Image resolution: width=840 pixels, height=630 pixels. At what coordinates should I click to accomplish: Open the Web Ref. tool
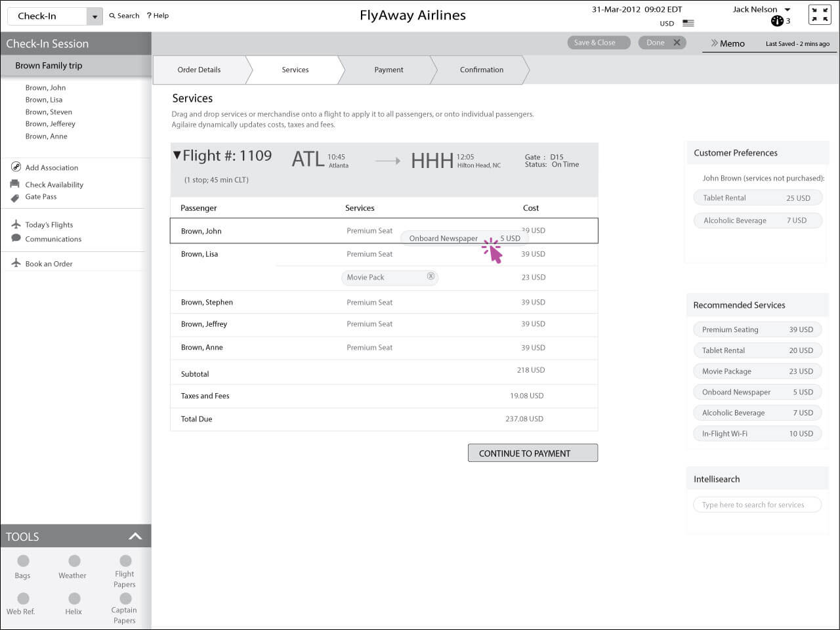point(22,602)
